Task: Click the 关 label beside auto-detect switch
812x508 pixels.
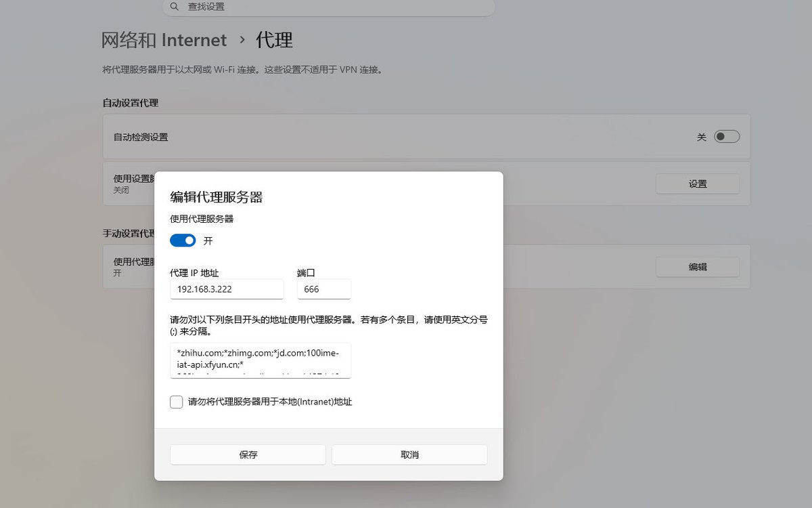Action: point(702,137)
